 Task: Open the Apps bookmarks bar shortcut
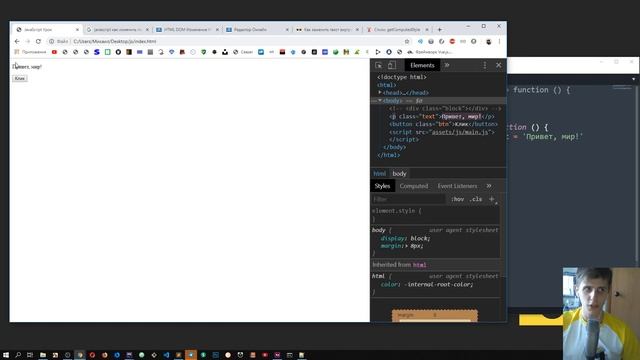30,52
